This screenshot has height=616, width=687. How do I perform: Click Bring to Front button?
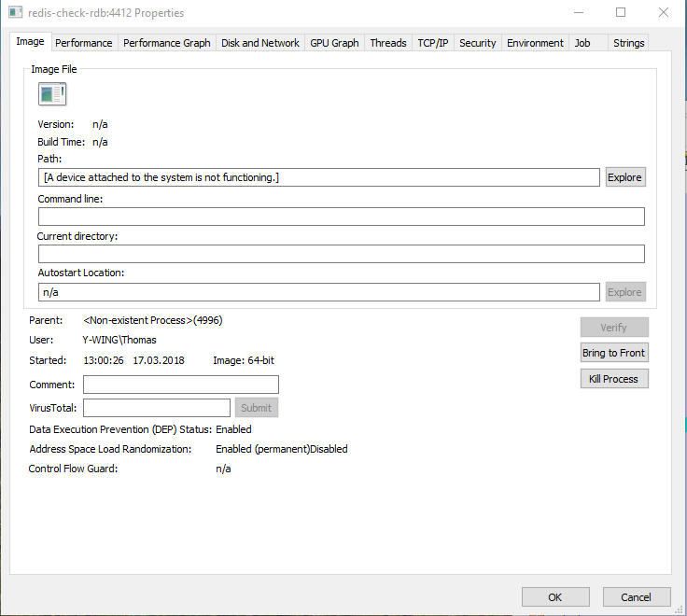[614, 353]
